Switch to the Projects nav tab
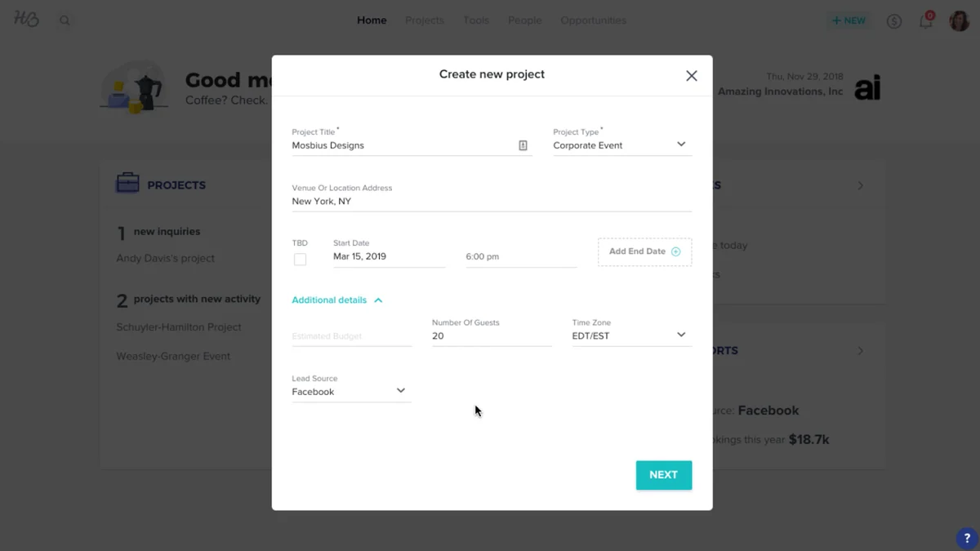980x551 pixels. (x=425, y=20)
